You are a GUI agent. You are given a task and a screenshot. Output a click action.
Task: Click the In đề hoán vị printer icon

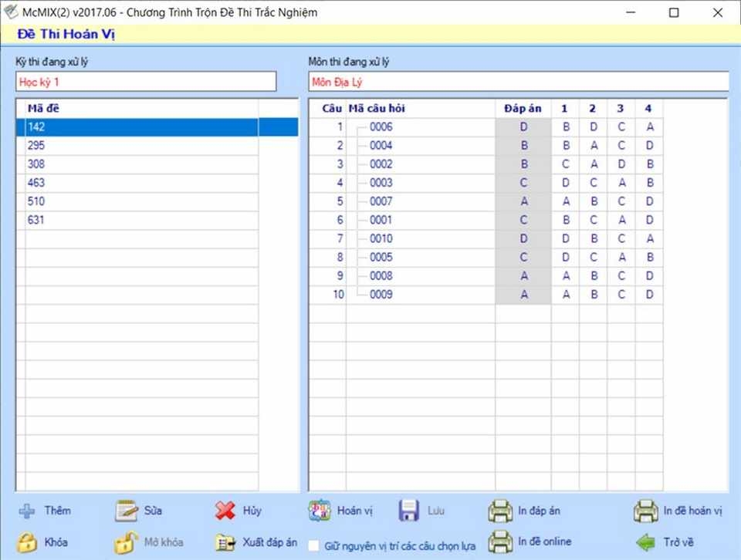tap(645, 511)
